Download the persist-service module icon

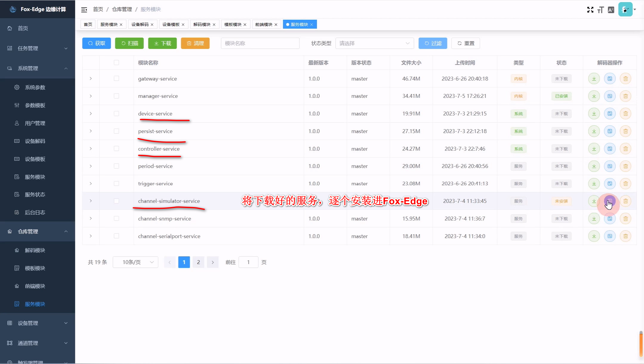pos(594,131)
